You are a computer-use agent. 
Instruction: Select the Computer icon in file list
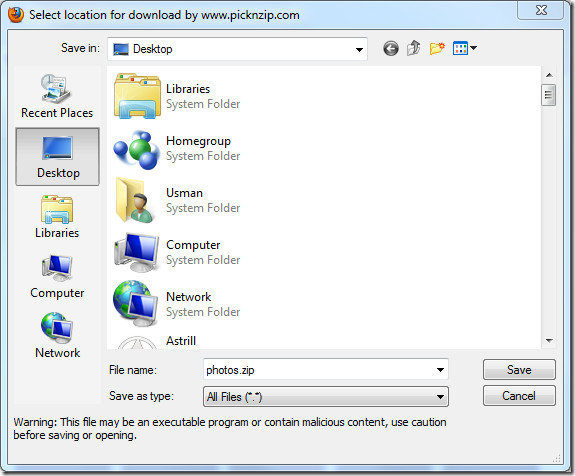click(136, 252)
